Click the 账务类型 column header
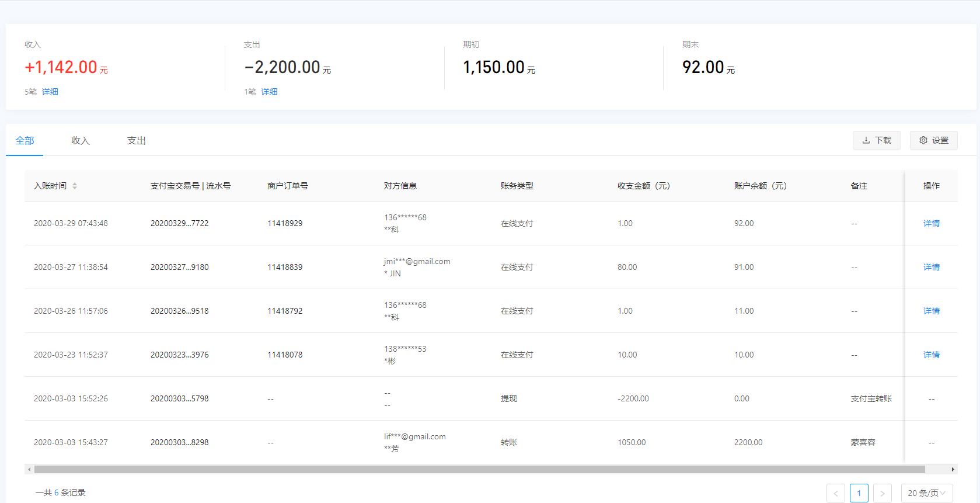Viewport: 980px width, 503px height. [x=517, y=186]
